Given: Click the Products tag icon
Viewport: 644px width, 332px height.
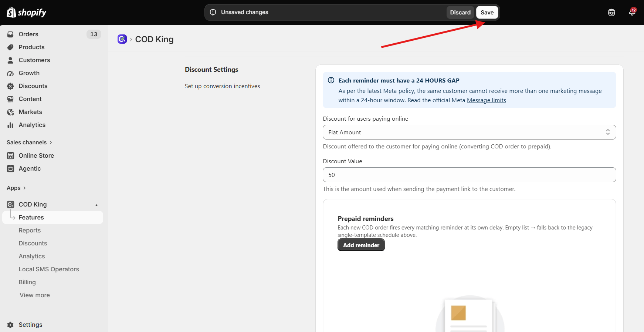Looking at the screenshot, I should pos(10,47).
